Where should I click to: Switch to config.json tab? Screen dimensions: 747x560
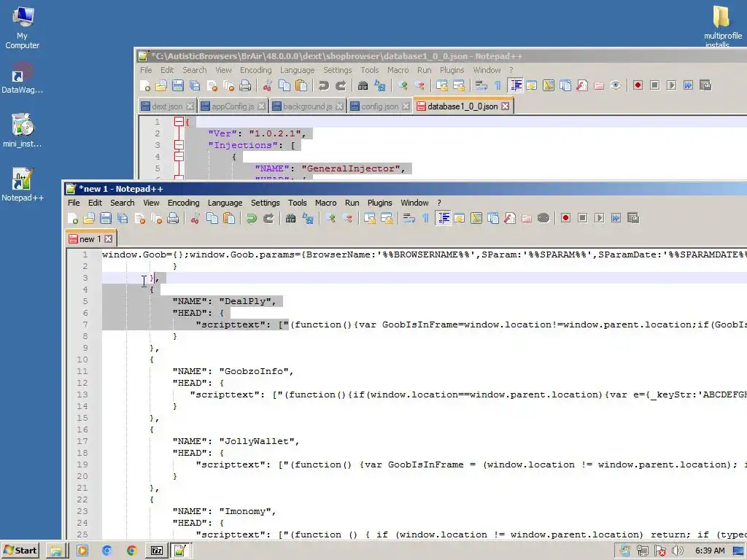(379, 106)
